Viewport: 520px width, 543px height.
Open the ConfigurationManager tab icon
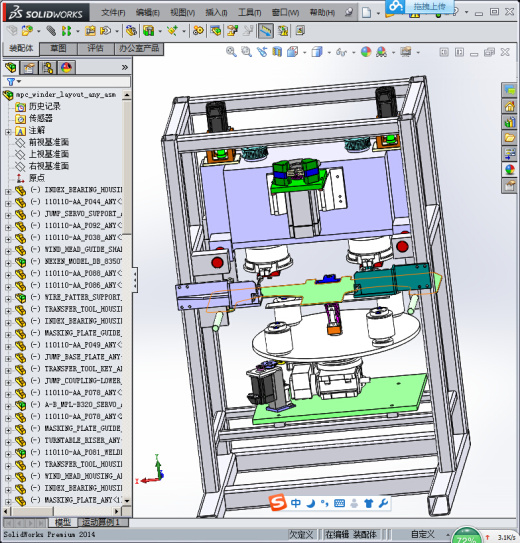coord(48,68)
